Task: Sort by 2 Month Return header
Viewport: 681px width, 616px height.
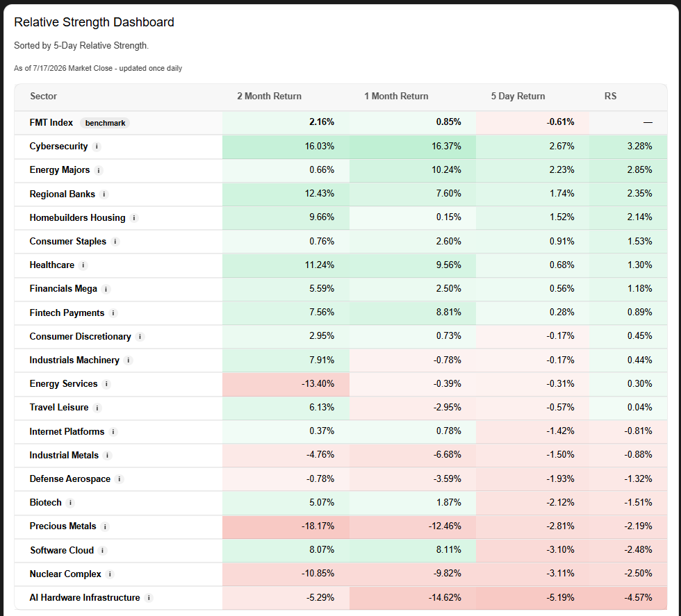Action: click(x=270, y=97)
